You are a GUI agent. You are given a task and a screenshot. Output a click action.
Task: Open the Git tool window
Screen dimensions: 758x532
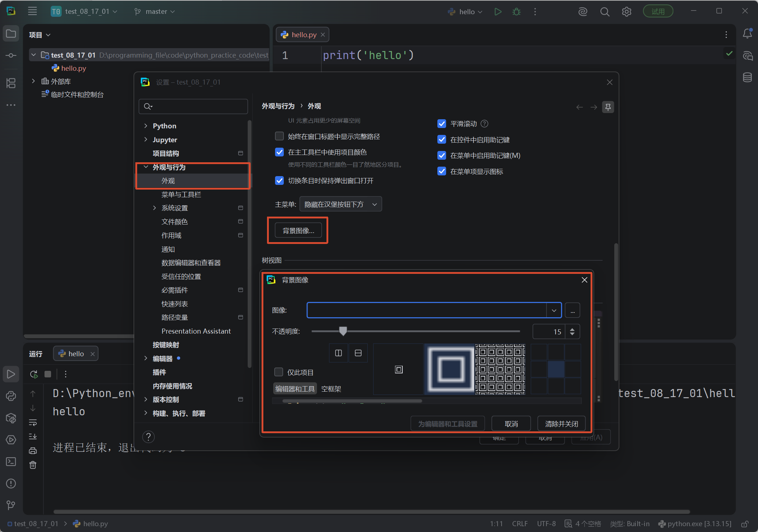(x=11, y=505)
